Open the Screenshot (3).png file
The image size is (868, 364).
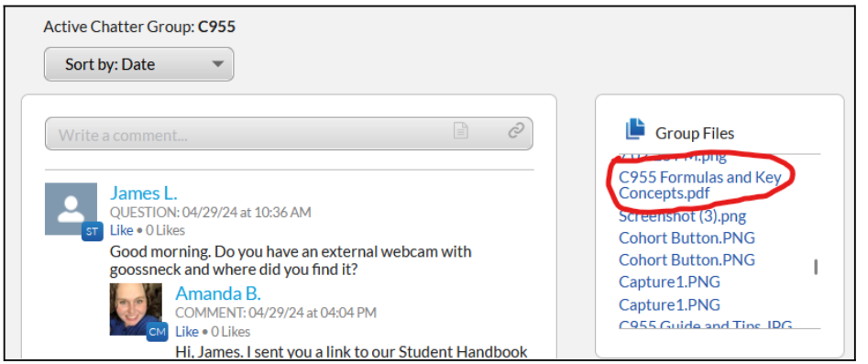[682, 215]
